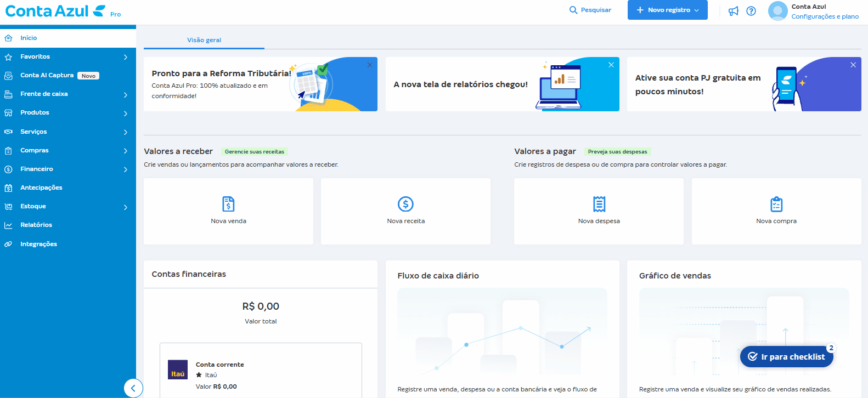Click the Nova despesa receipt icon
This screenshot has height=398, width=868.
pos(599,204)
